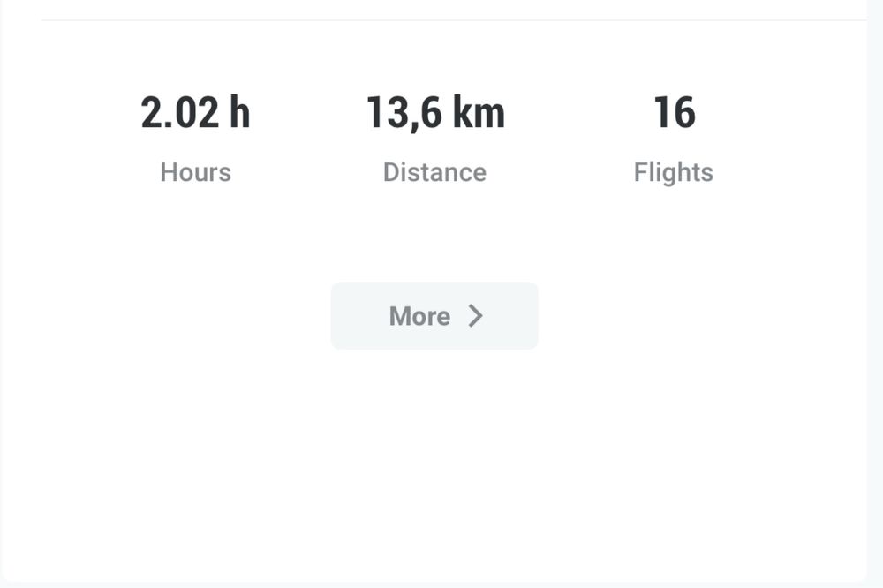Select the 13,6 km distance value
Image resolution: width=883 pixels, height=588 pixels.
pos(435,113)
